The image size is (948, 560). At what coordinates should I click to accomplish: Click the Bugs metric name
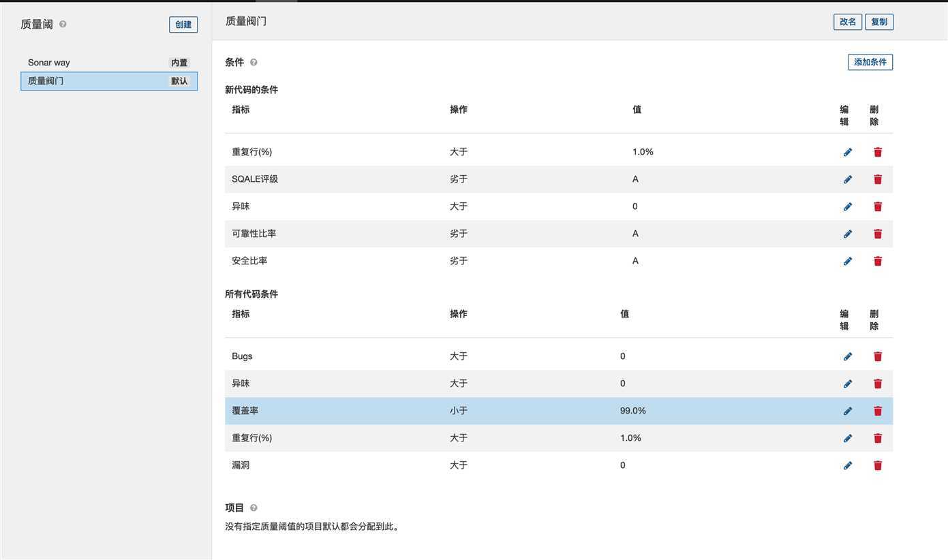click(242, 356)
